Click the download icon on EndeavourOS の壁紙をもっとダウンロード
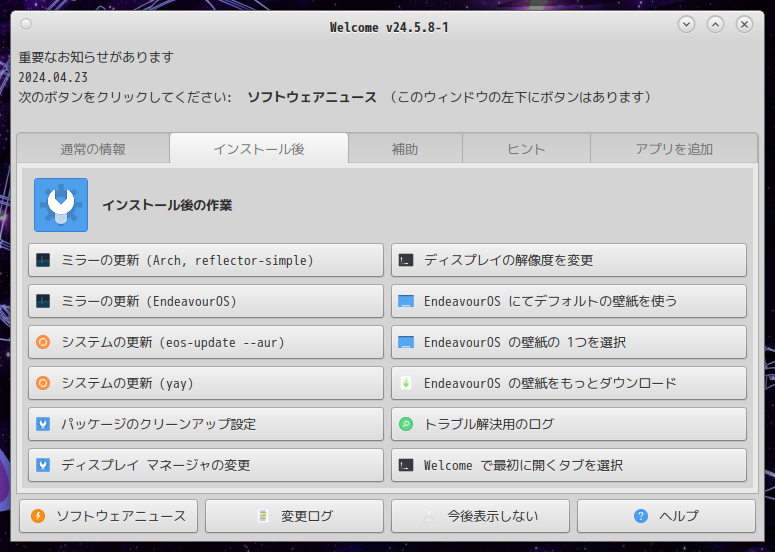This screenshot has width=775, height=552. tap(406, 383)
